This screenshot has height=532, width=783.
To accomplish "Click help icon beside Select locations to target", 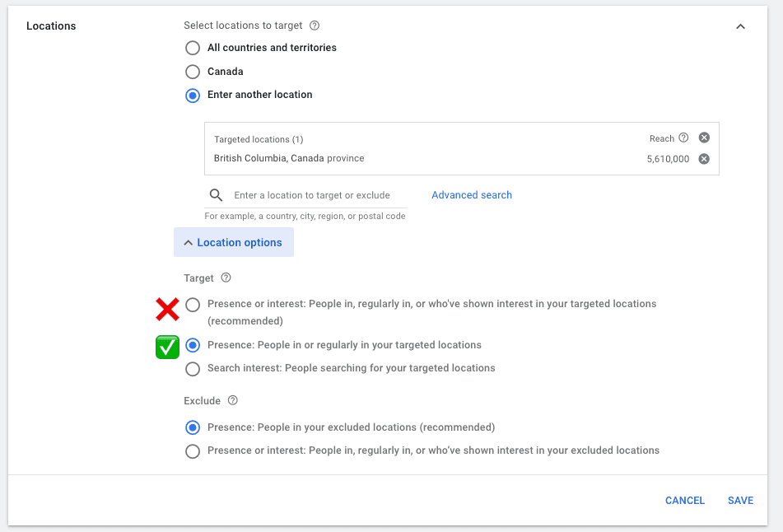I will coord(315,26).
